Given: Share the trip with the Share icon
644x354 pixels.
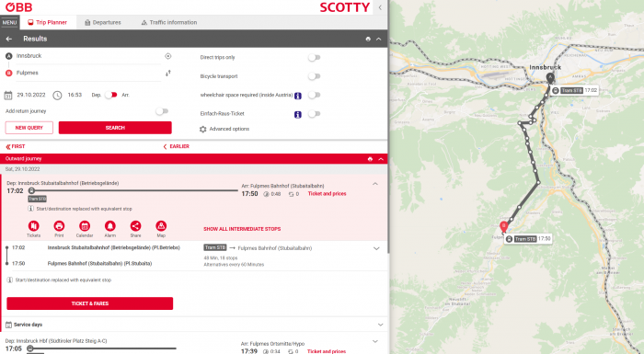Looking at the screenshot, I should [x=135, y=226].
